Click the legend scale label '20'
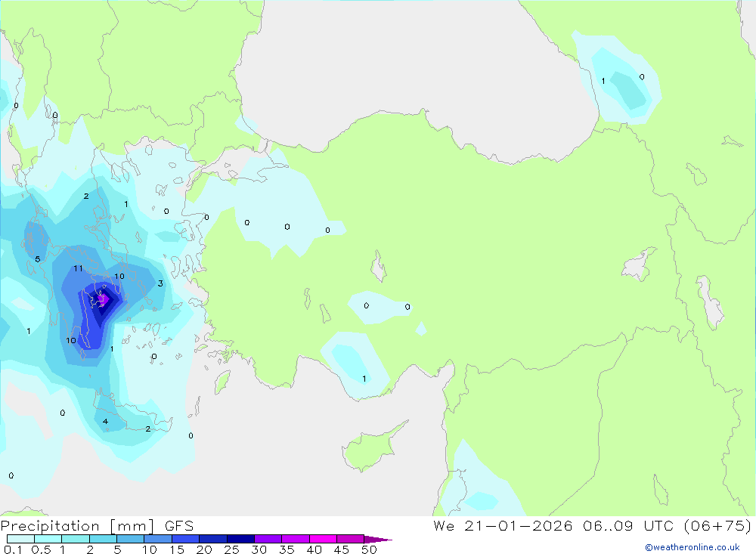756x554 pixels. (x=204, y=549)
